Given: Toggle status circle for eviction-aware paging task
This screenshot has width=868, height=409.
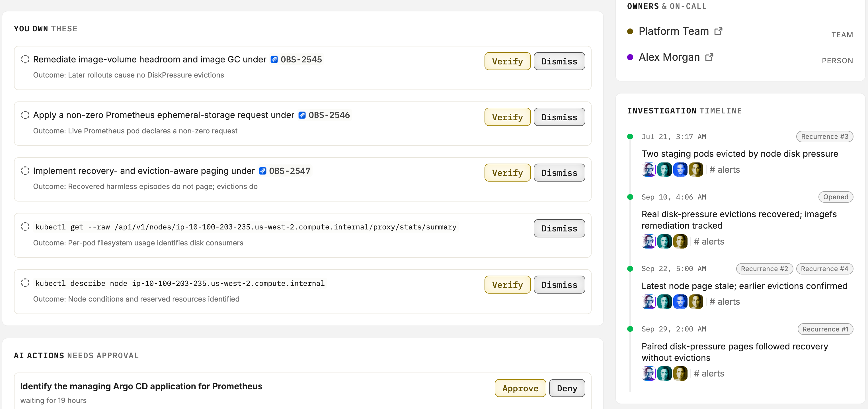Looking at the screenshot, I should [25, 171].
